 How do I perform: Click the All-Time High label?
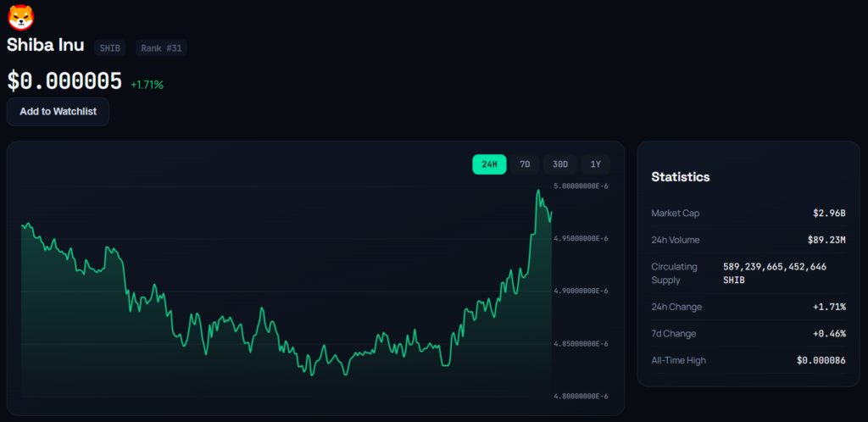679,361
